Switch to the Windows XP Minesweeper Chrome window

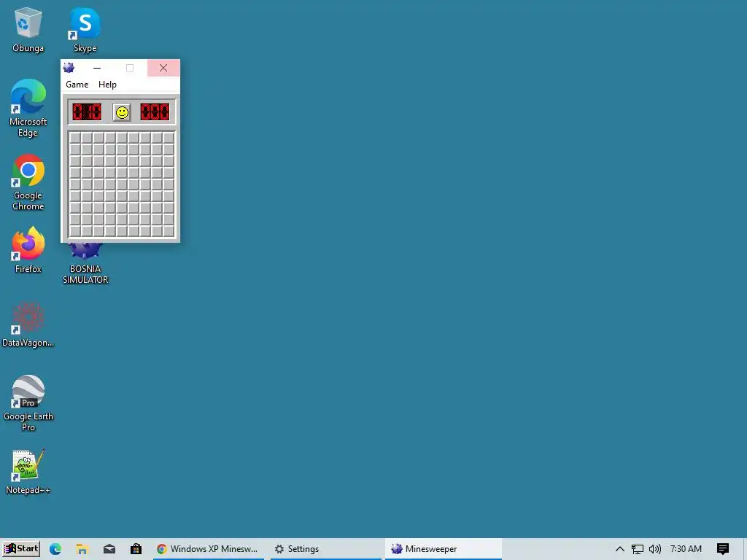(x=207, y=549)
